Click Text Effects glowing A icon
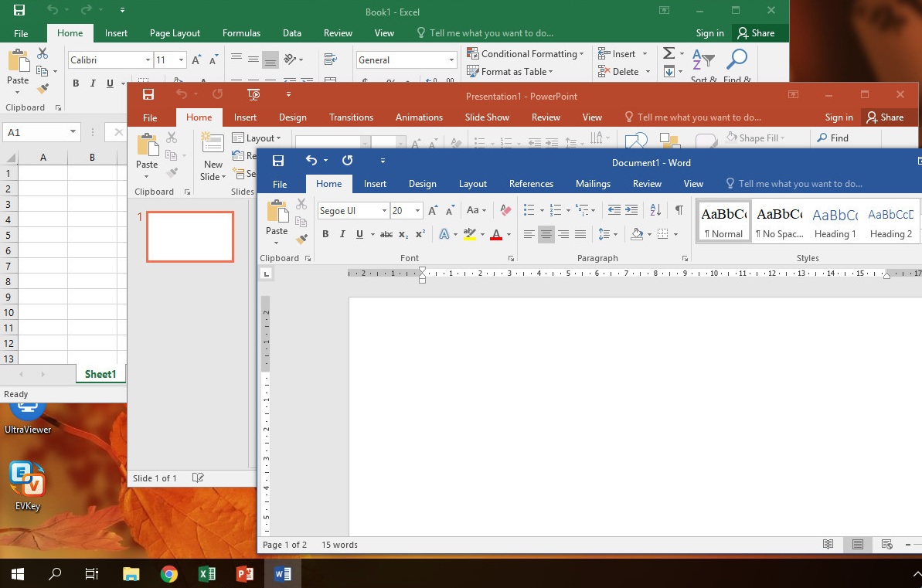922x588 pixels. (444, 234)
